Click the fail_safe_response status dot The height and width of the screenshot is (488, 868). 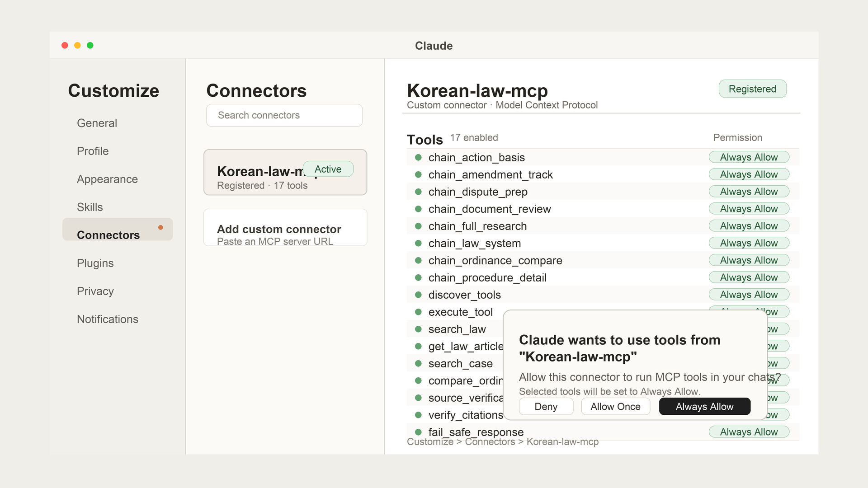[x=419, y=432]
